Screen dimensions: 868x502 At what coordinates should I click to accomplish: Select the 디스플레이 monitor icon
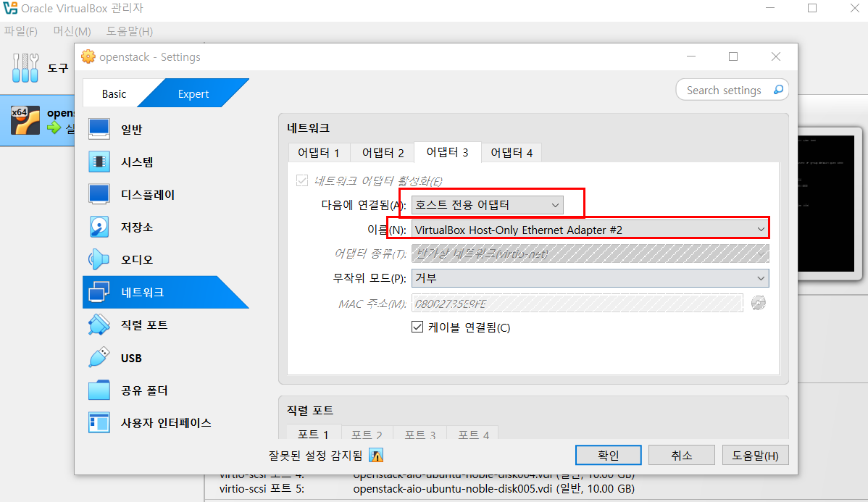pyautogui.click(x=99, y=194)
